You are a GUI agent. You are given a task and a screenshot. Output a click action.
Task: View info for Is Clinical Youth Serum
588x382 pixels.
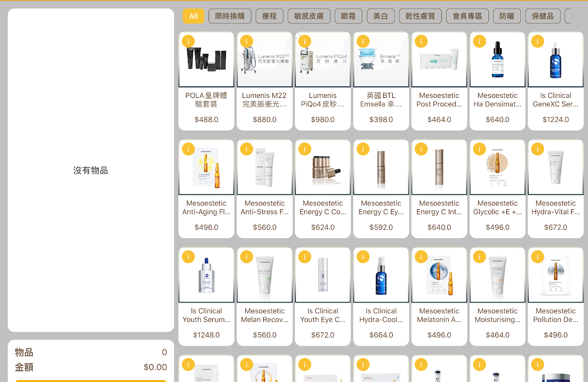188,257
